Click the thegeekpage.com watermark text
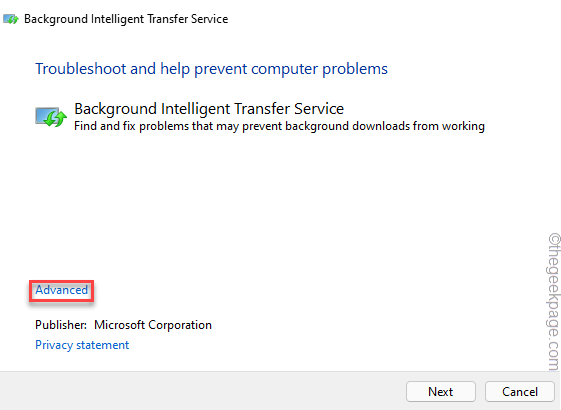 (553, 302)
